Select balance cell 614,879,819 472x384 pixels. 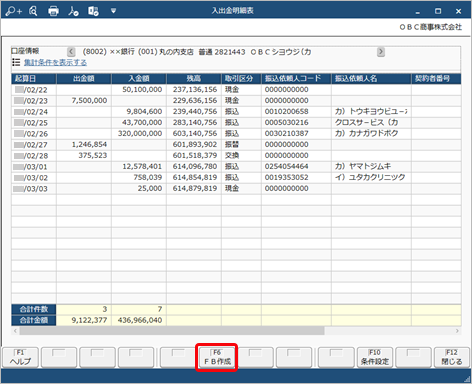195,188
